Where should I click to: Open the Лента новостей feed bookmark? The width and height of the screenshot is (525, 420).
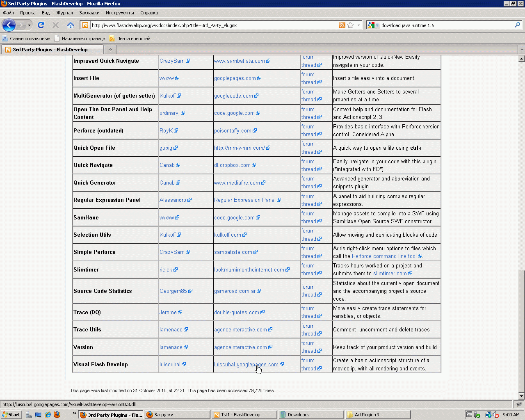pos(130,39)
